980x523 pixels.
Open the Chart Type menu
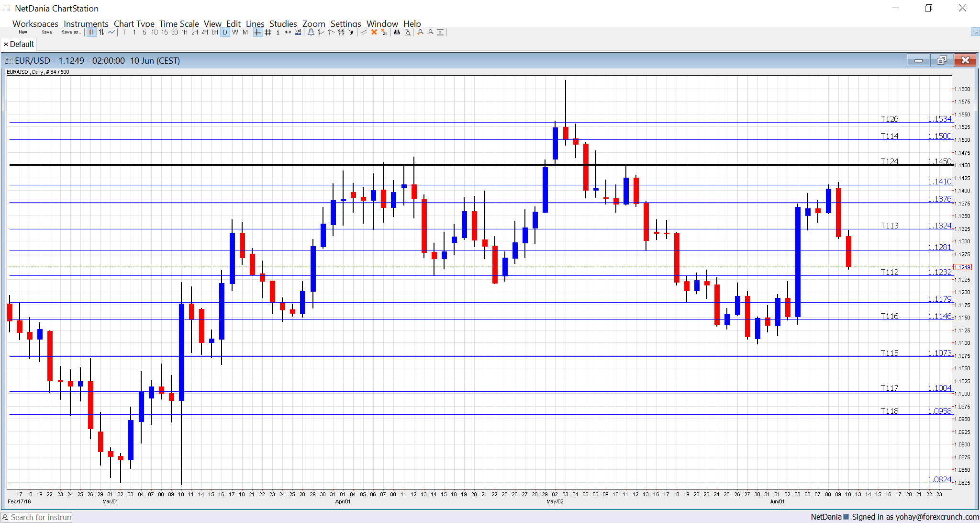click(x=134, y=23)
